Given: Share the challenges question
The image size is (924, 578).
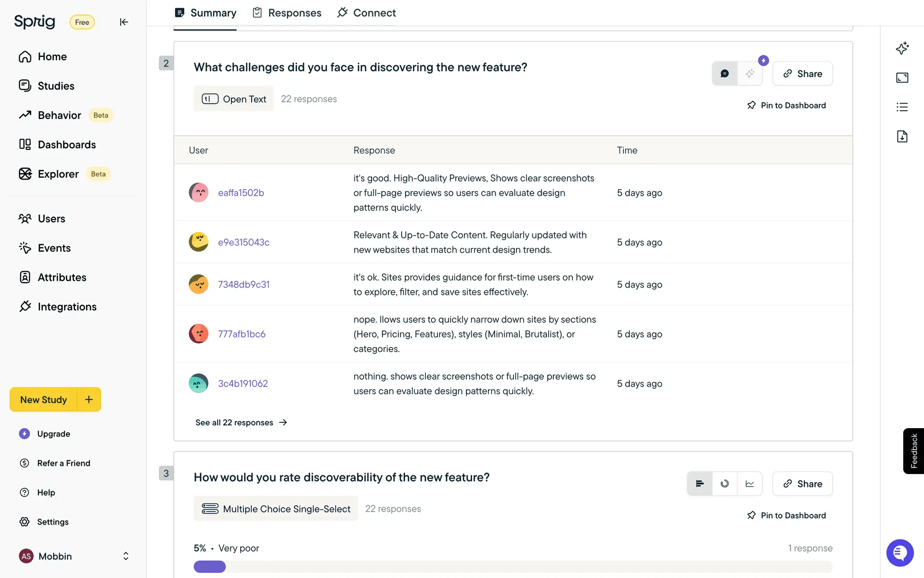Looking at the screenshot, I should click(802, 74).
